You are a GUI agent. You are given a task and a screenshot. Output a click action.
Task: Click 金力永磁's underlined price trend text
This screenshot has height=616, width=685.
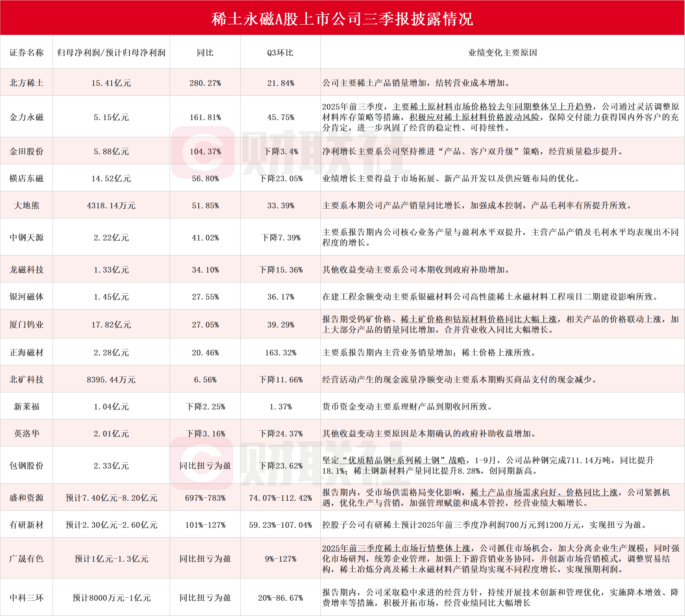coord(492,107)
